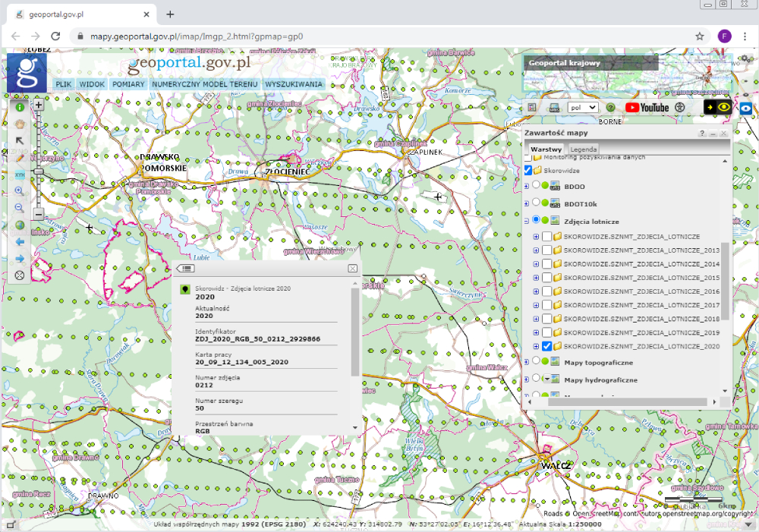Image resolution: width=759 pixels, height=532 pixels.
Task: Click the geoportal 'g' logo
Action: click(x=27, y=73)
